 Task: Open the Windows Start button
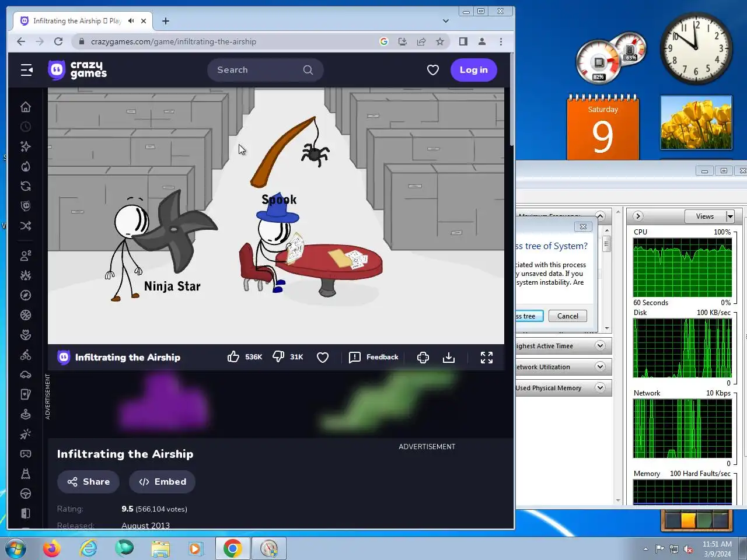[16, 549]
